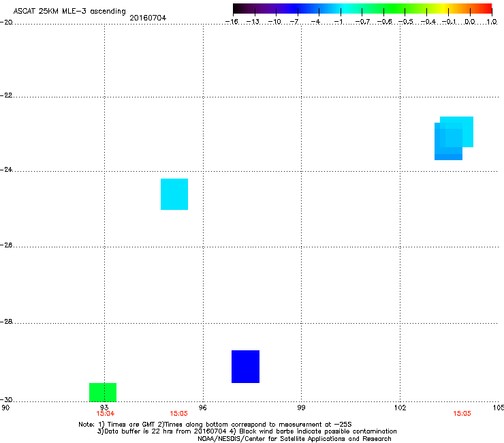Viewport: 504px width, 443px height.
Task: Click the longitude label 93
Action: (x=104, y=408)
